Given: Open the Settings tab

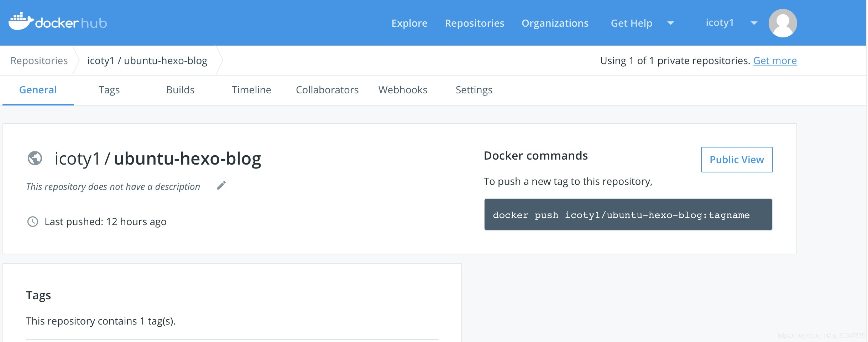Looking at the screenshot, I should pyautogui.click(x=474, y=90).
